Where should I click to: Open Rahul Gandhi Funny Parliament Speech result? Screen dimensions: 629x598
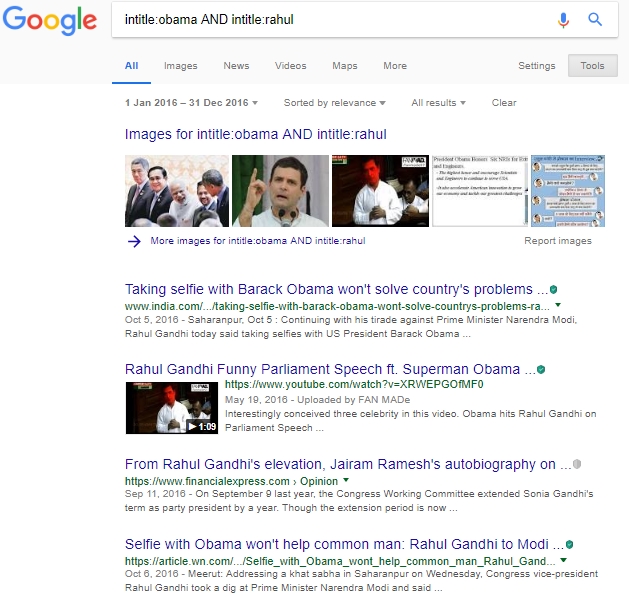coord(330,369)
